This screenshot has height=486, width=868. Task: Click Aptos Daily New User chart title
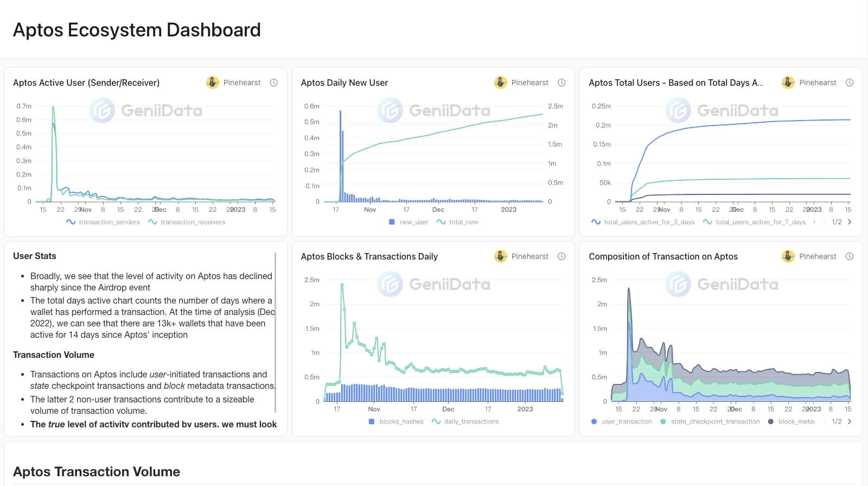coord(344,83)
